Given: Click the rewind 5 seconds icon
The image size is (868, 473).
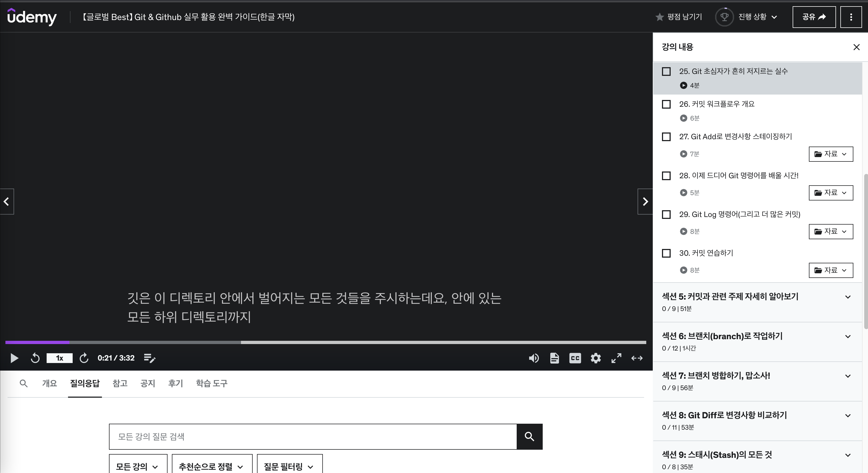Looking at the screenshot, I should pyautogui.click(x=35, y=358).
